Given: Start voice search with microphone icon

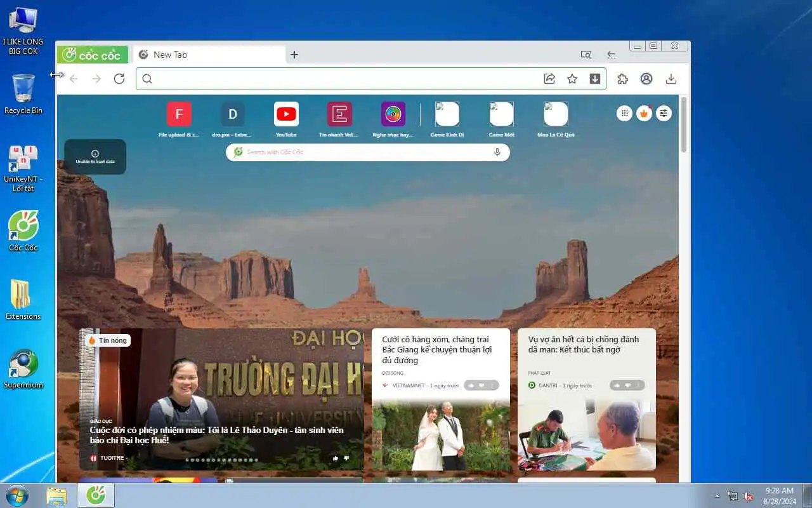Looking at the screenshot, I should 497,152.
